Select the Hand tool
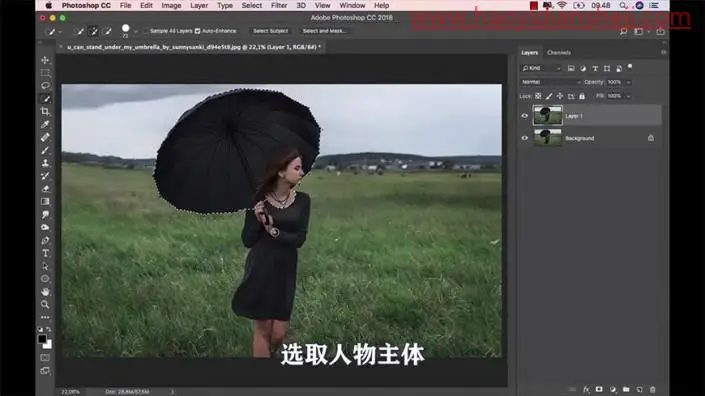This screenshot has width=705, height=396. coord(45,292)
